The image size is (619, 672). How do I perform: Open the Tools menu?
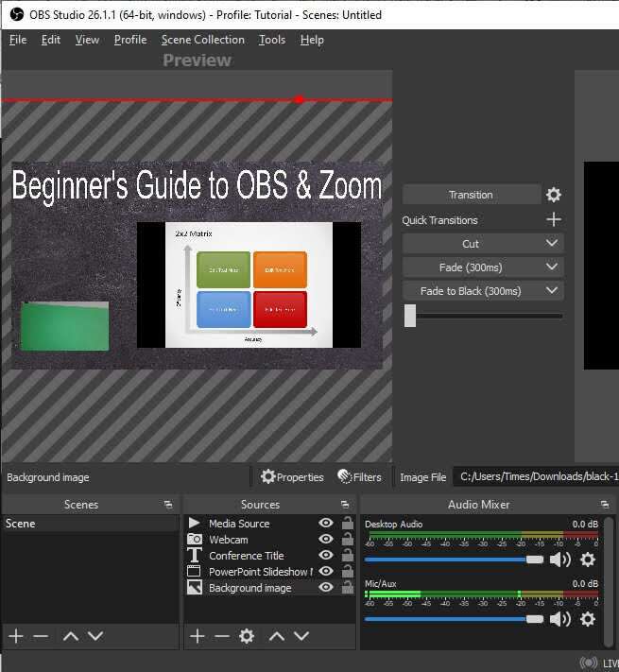pos(272,40)
